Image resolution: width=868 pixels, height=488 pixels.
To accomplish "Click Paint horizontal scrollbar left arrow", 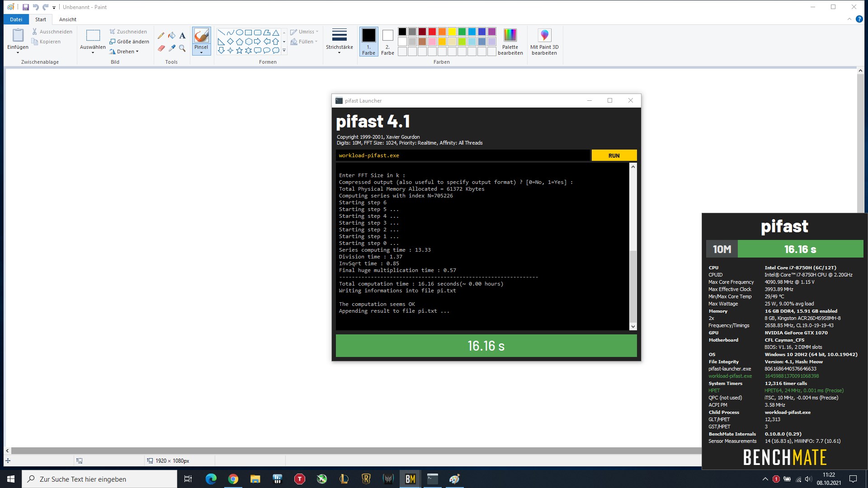I will point(7,450).
